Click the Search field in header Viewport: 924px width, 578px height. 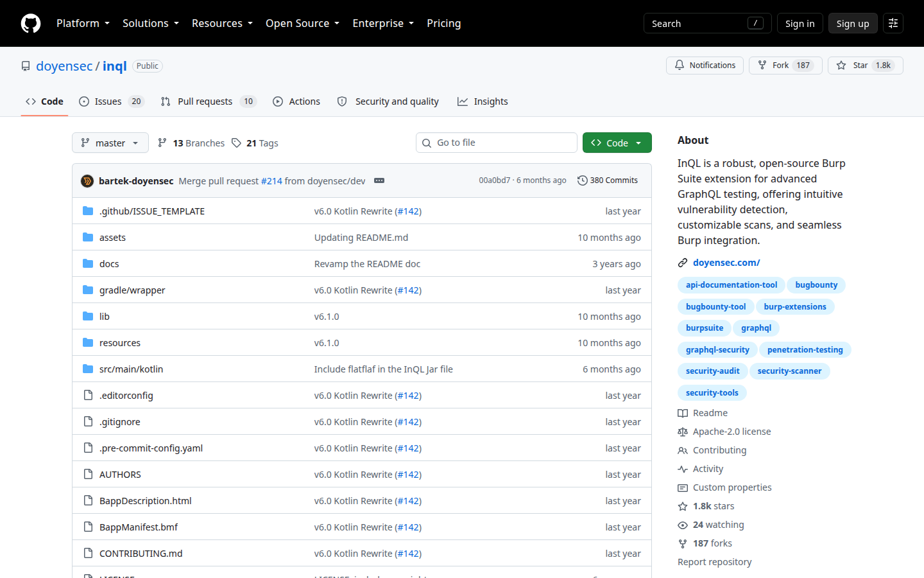coord(707,23)
